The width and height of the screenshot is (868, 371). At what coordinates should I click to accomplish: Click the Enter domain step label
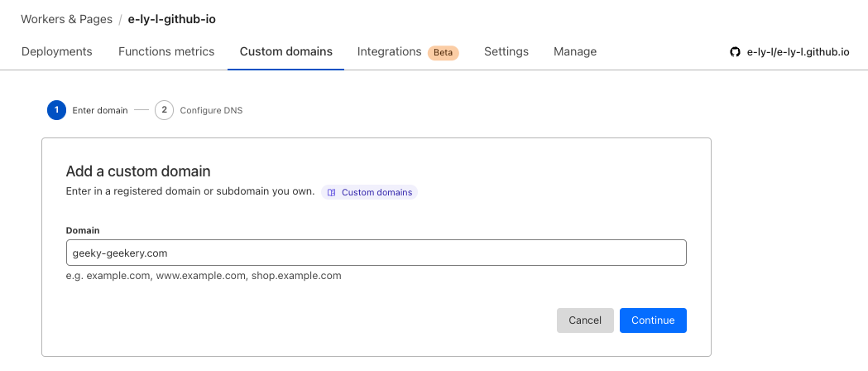[x=100, y=110]
